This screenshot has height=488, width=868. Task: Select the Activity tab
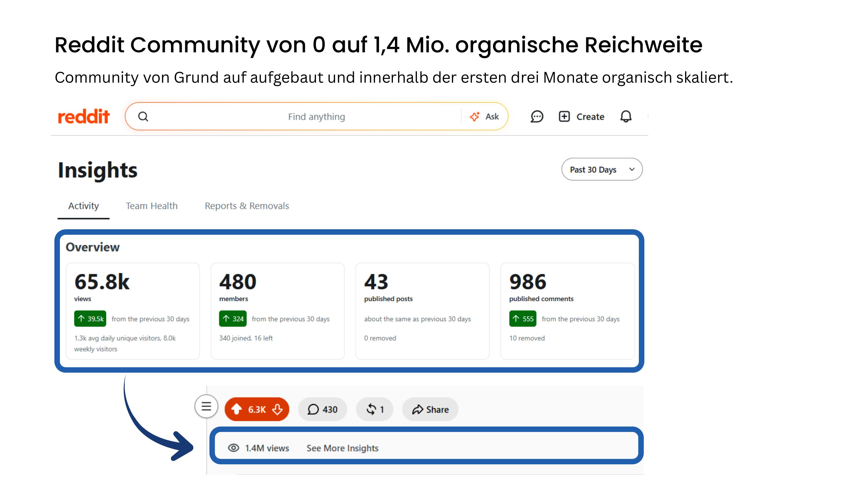(x=83, y=206)
